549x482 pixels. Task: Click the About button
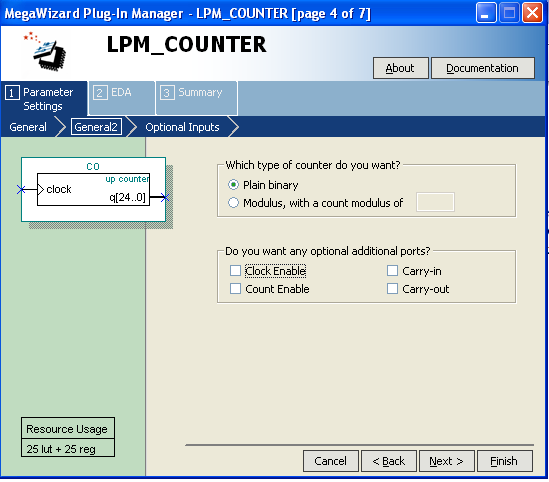pos(401,68)
